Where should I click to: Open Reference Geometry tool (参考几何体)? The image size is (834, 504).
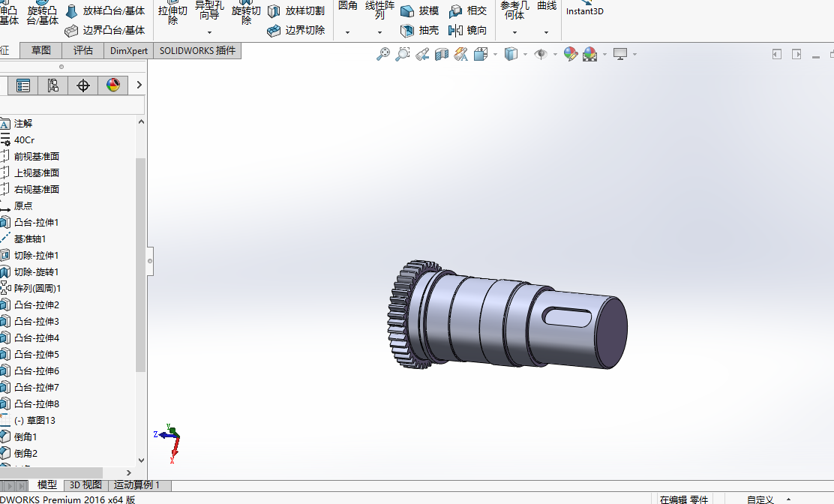514,10
